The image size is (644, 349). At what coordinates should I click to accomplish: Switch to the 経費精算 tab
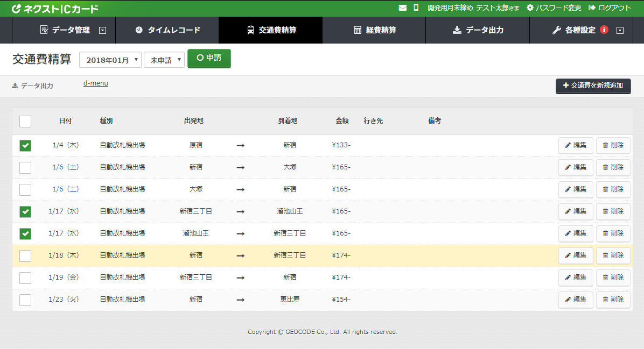374,30
